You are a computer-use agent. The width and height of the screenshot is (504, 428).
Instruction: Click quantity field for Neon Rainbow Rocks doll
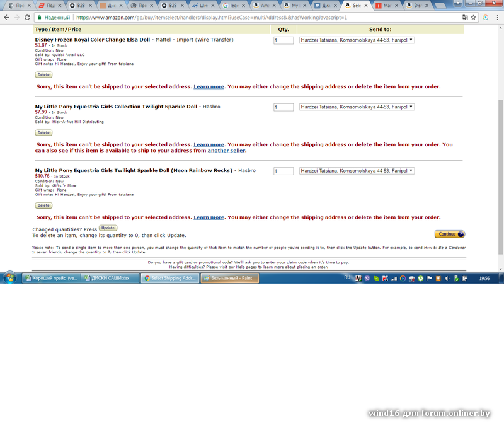283,171
